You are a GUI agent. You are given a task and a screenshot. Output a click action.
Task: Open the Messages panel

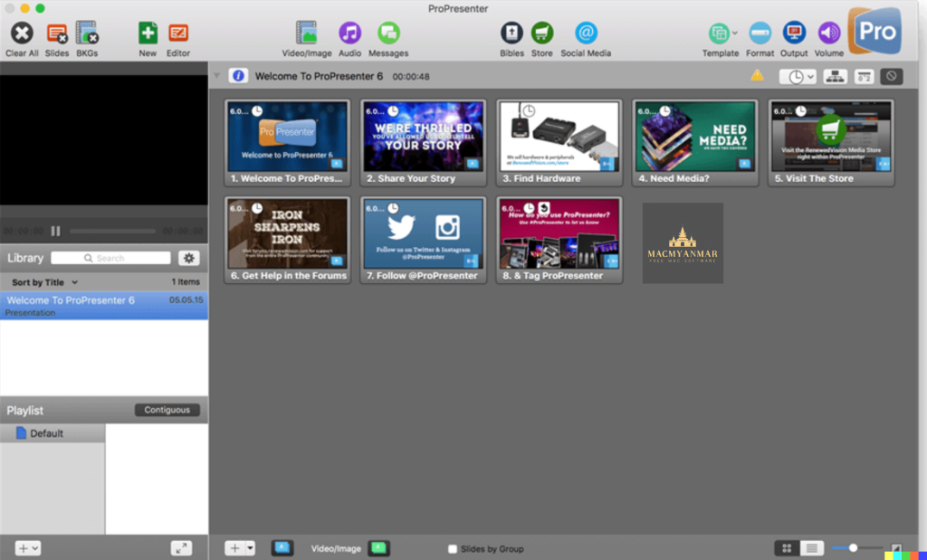coord(388,33)
